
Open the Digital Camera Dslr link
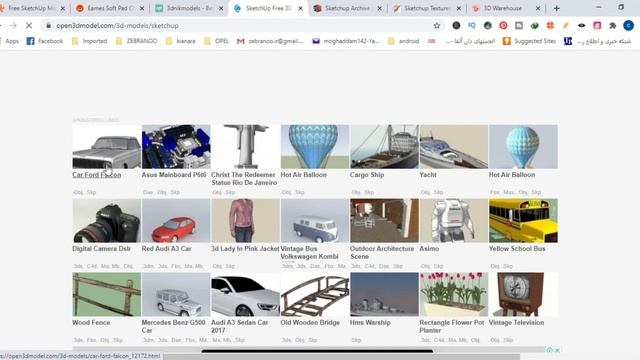click(102, 249)
